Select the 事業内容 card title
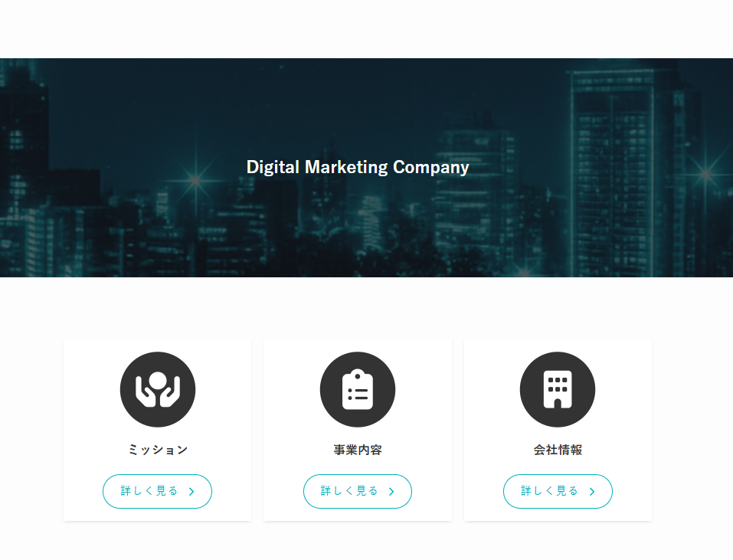 358,450
